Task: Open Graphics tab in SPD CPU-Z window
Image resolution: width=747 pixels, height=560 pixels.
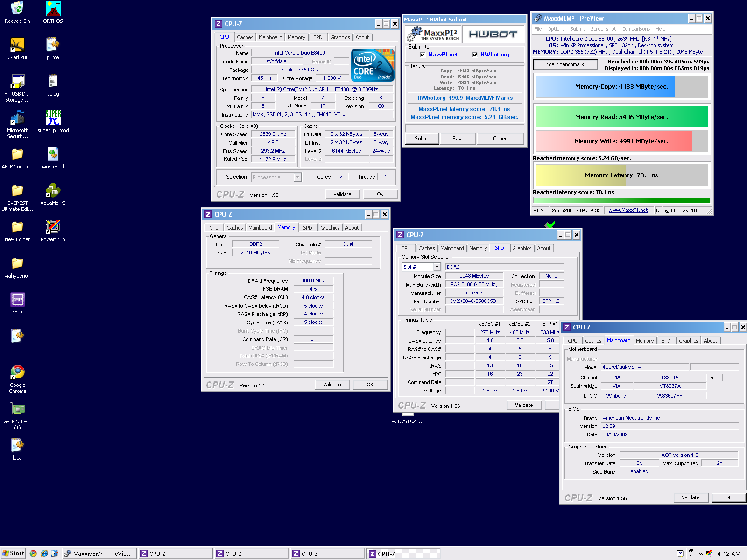Action: pyautogui.click(x=521, y=248)
